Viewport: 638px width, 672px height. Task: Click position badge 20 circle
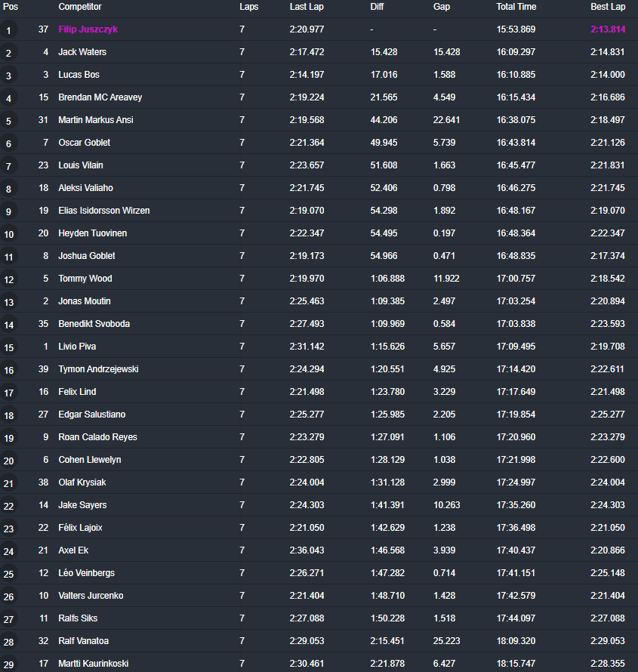[8, 461]
